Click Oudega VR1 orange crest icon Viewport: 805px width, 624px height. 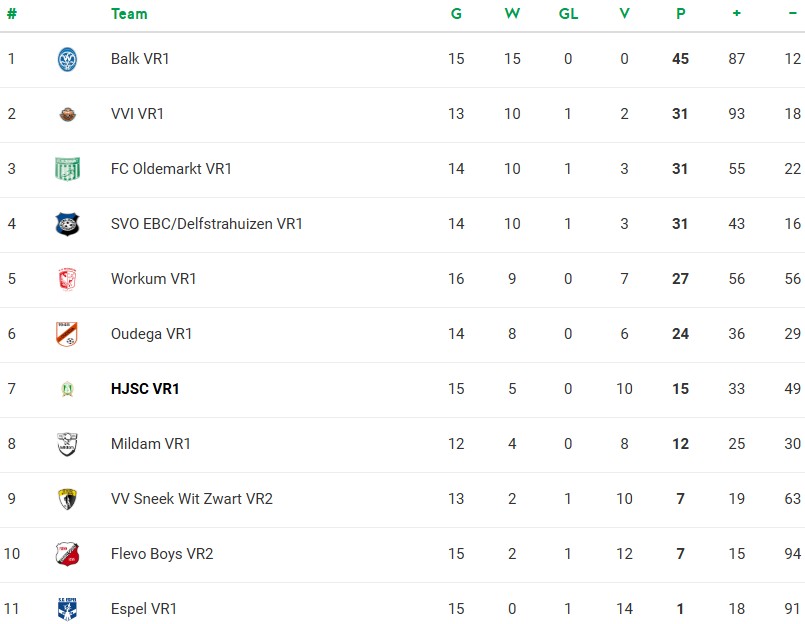coord(67,334)
